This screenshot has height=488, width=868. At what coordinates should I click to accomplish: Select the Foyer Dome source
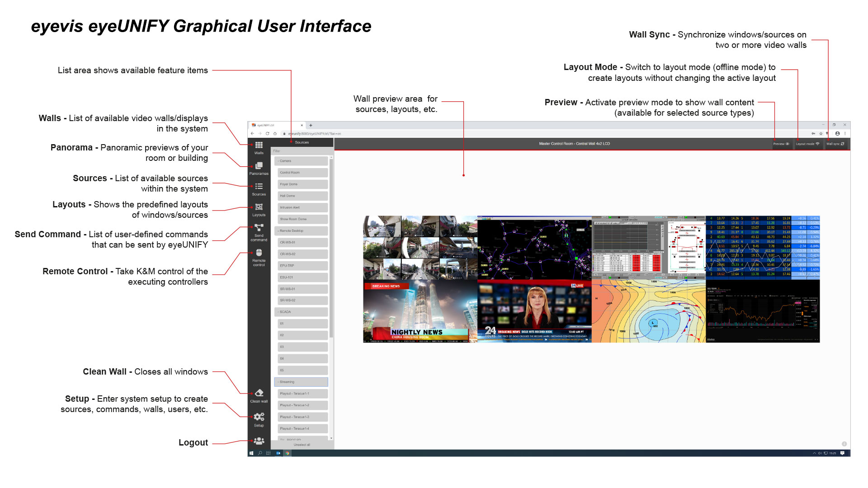pyautogui.click(x=302, y=184)
